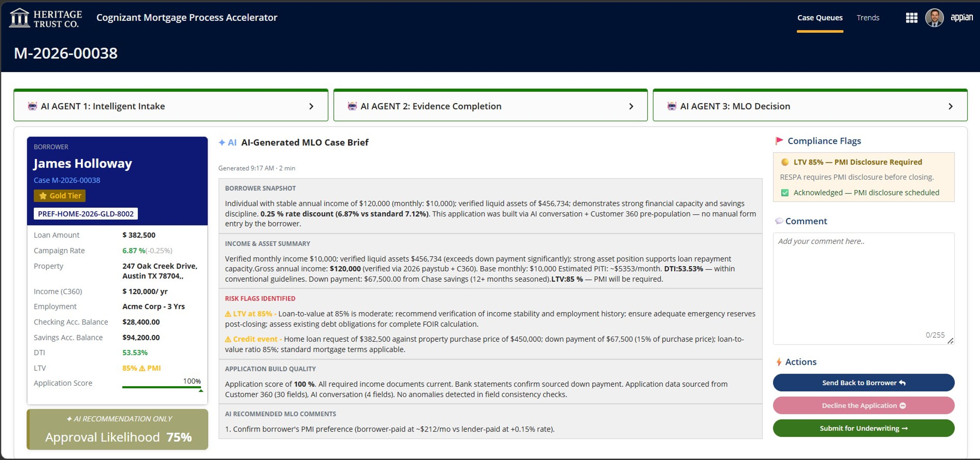Click the AI Agent 2 robot icon

click(352, 106)
